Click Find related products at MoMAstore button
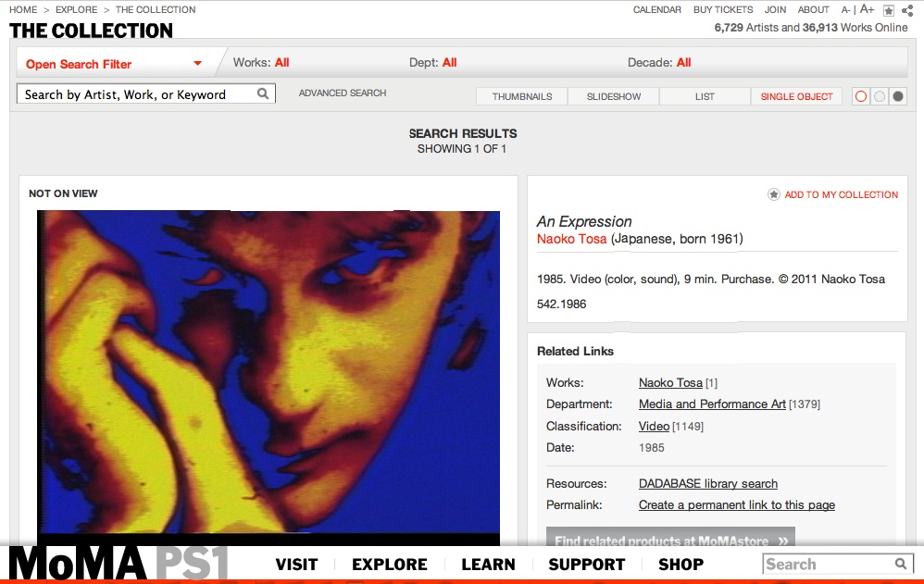This screenshot has width=924, height=584. 670,538
